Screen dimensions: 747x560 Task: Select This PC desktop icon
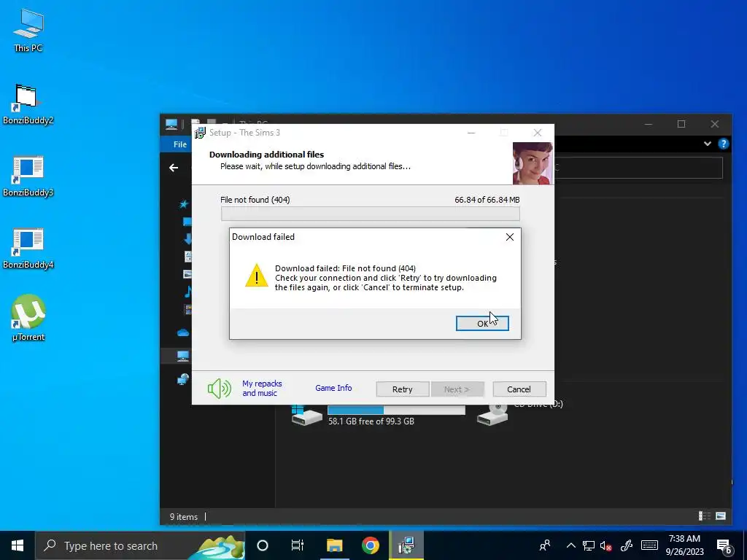click(x=28, y=30)
